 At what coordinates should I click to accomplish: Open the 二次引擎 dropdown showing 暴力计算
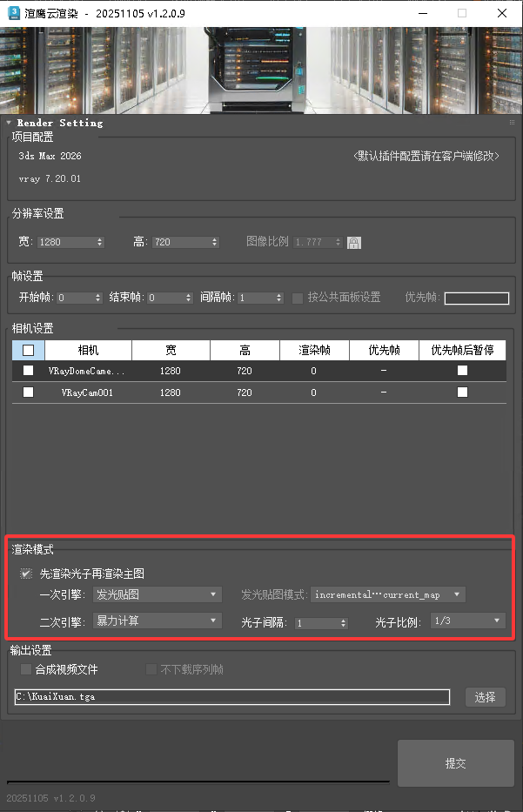pos(158,621)
